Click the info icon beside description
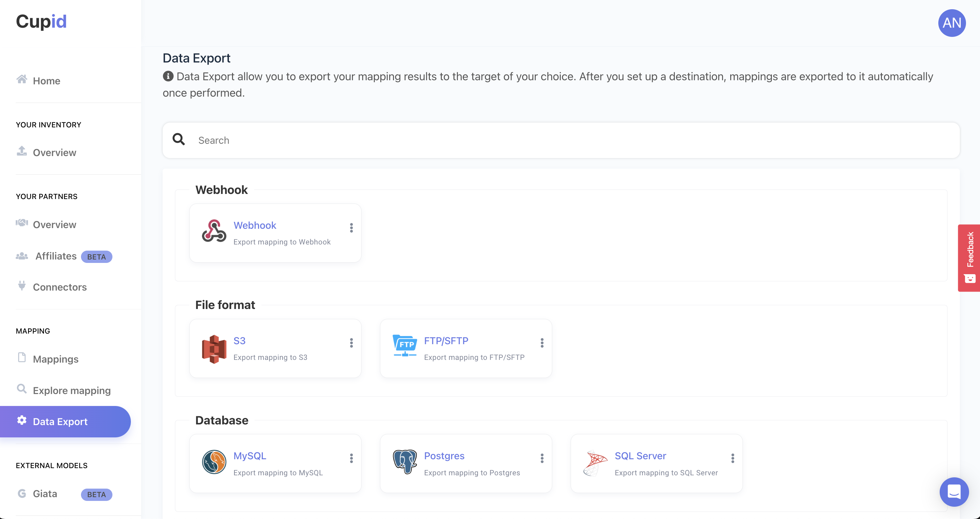This screenshot has height=519, width=980. click(168, 76)
